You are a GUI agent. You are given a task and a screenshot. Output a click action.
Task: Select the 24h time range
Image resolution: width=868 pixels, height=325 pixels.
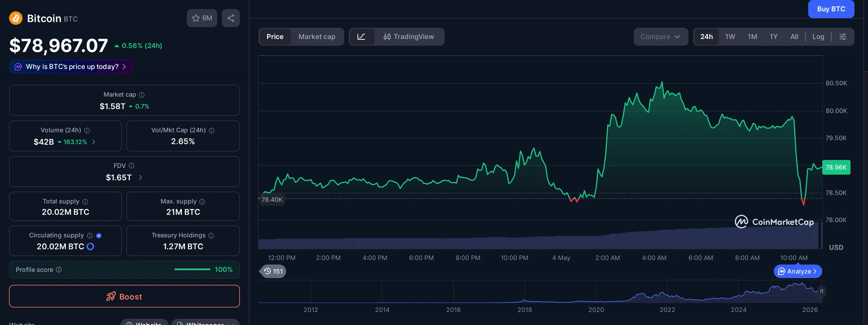tap(707, 37)
